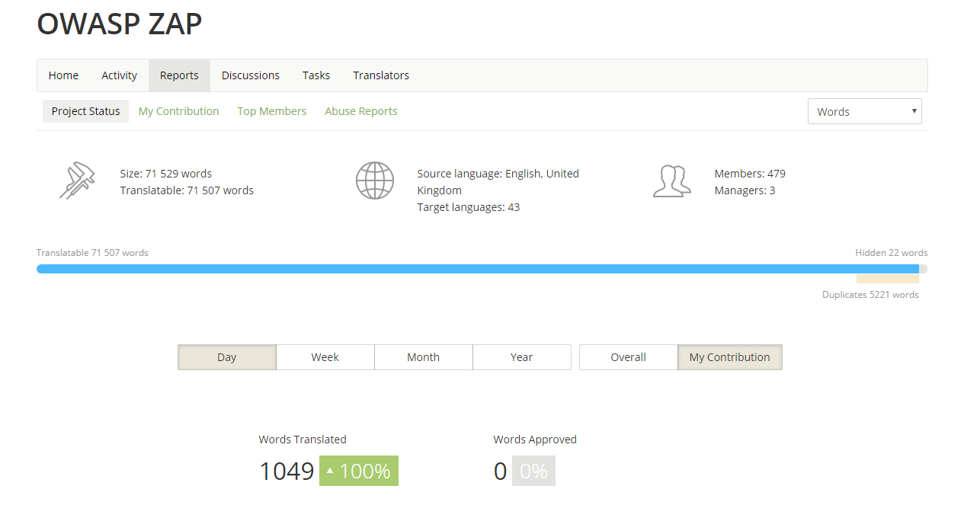
Task: Select Project Status sub-tab
Action: click(x=85, y=111)
